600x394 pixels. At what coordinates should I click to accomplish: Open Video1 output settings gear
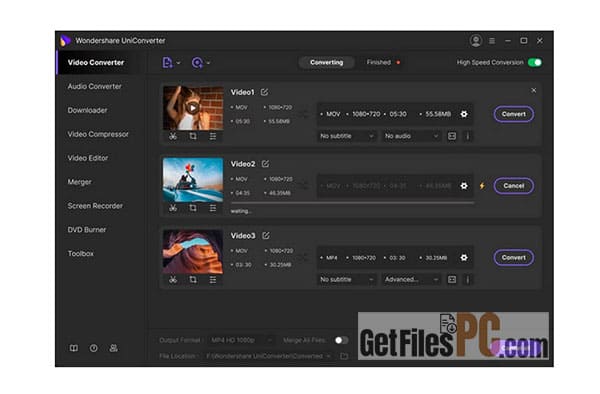(x=464, y=114)
